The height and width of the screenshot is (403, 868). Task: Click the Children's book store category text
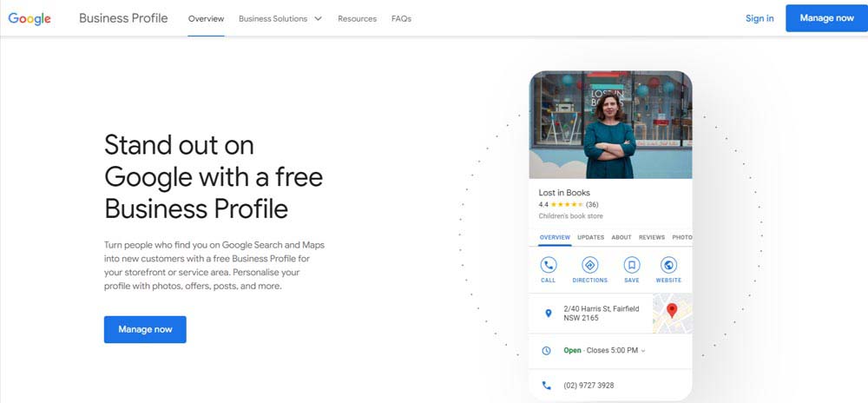coord(571,216)
